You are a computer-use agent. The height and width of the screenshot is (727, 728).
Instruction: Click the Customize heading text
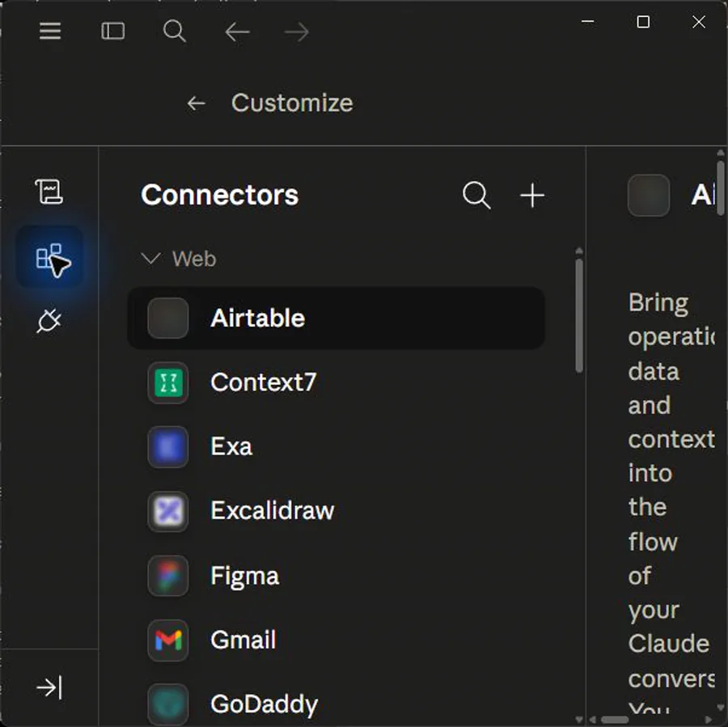(292, 103)
